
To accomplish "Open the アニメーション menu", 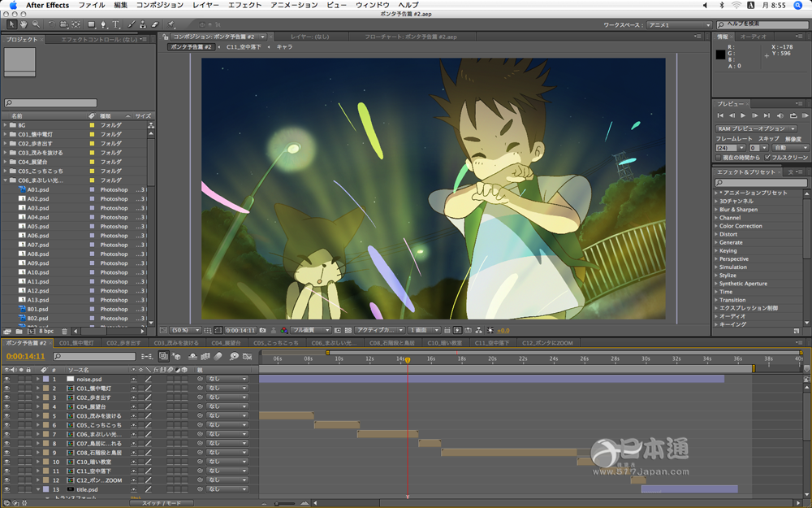I will (x=294, y=5).
